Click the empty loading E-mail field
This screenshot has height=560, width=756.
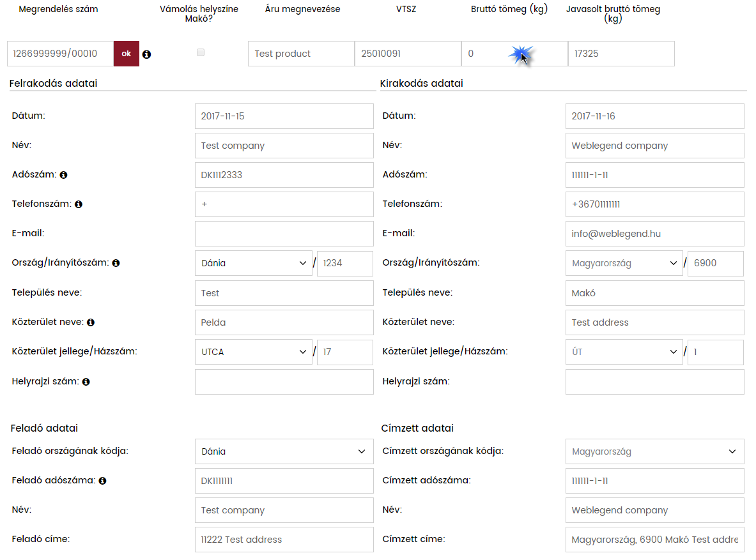click(284, 234)
